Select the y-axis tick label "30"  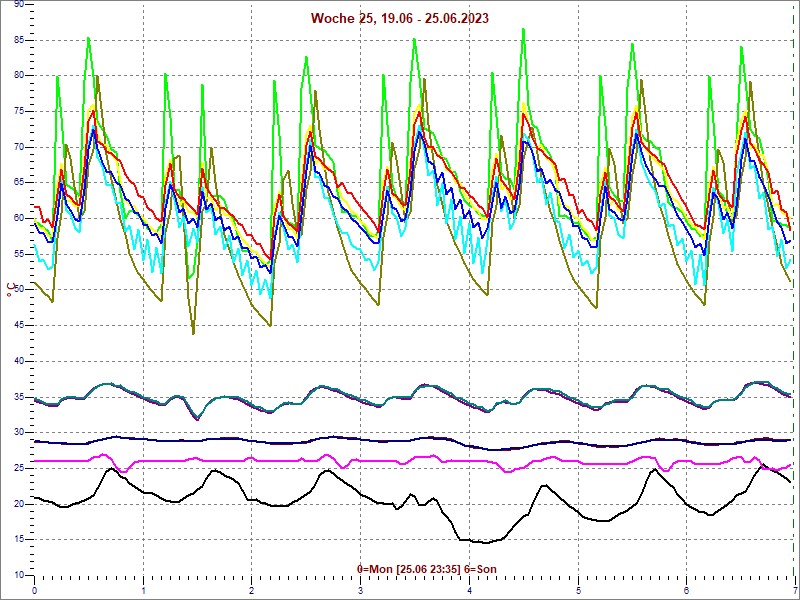18,433
